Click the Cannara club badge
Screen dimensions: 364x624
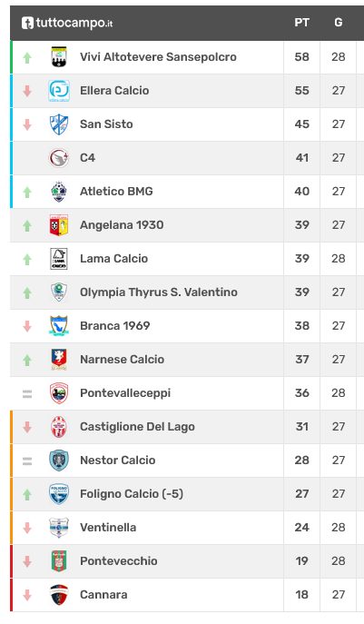tap(59, 595)
